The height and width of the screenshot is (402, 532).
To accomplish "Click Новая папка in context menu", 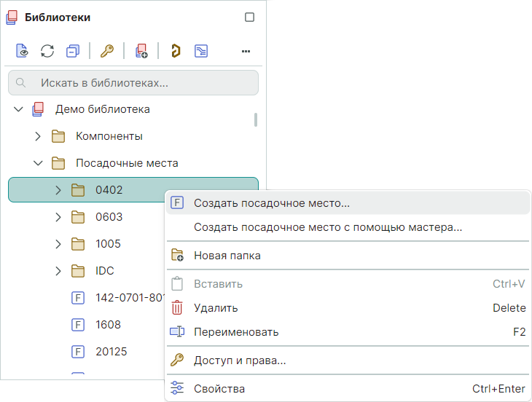I will (x=227, y=256).
